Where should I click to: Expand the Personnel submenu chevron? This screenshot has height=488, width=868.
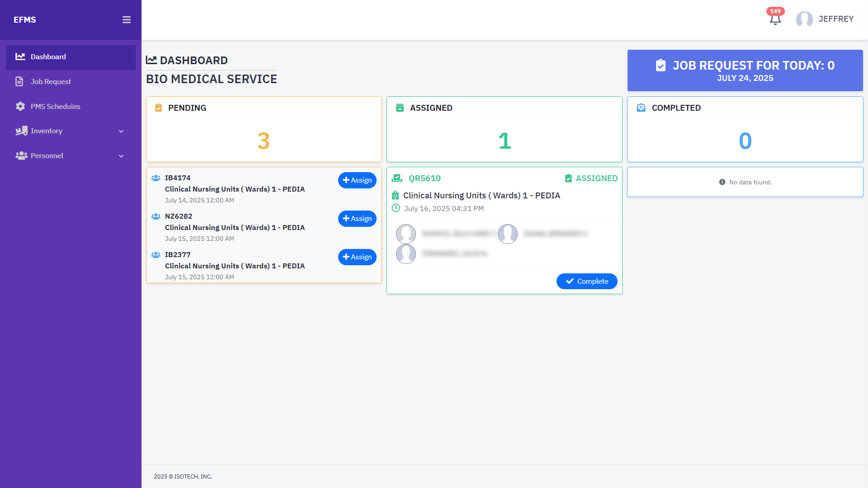point(121,156)
